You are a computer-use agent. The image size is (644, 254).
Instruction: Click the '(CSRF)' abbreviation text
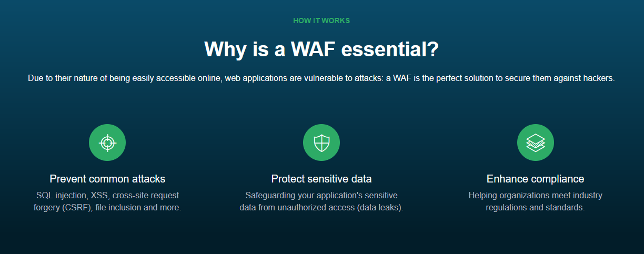pyautogui.click(x=78, y=208)
